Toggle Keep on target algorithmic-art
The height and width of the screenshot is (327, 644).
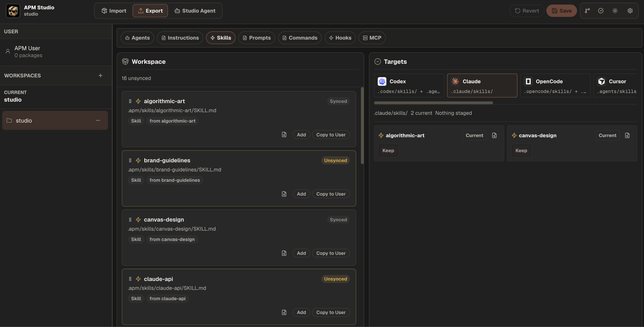388,151
